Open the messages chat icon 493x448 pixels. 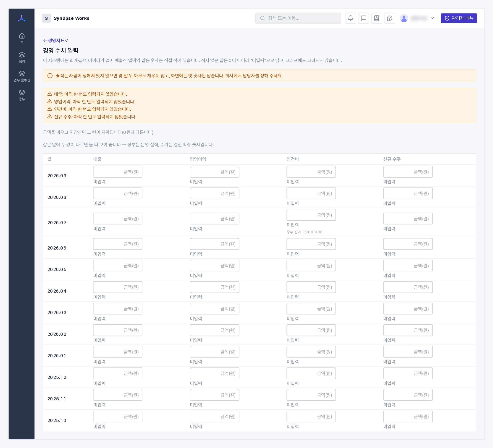point(363,18)
